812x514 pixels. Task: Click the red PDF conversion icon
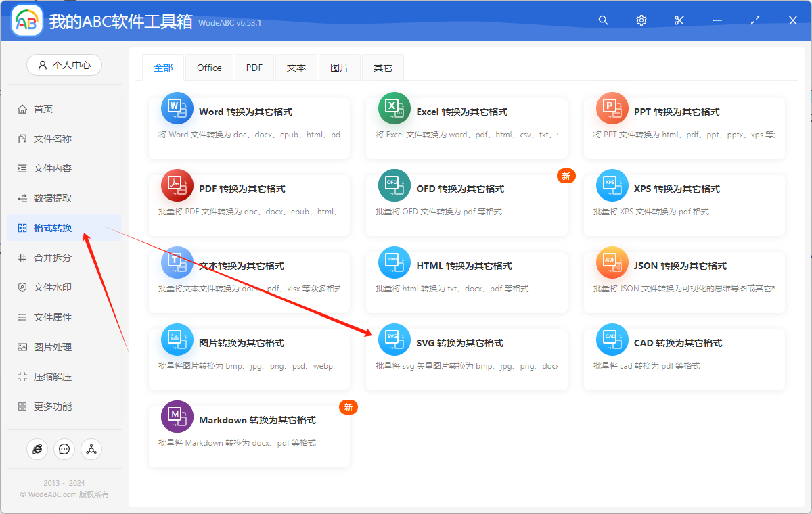(x=177, y=185)
